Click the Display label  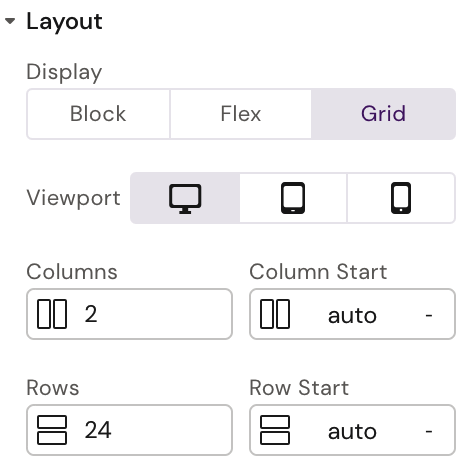click(64, 72)
